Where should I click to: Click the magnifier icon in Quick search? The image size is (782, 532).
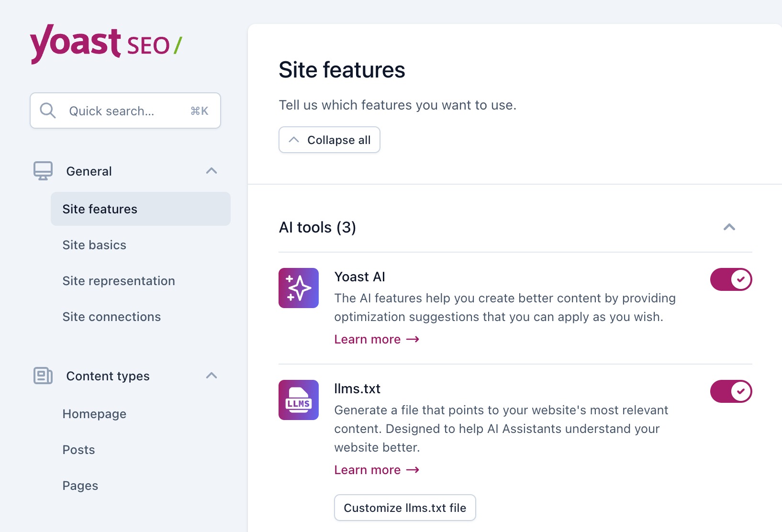tap(48, 111)
